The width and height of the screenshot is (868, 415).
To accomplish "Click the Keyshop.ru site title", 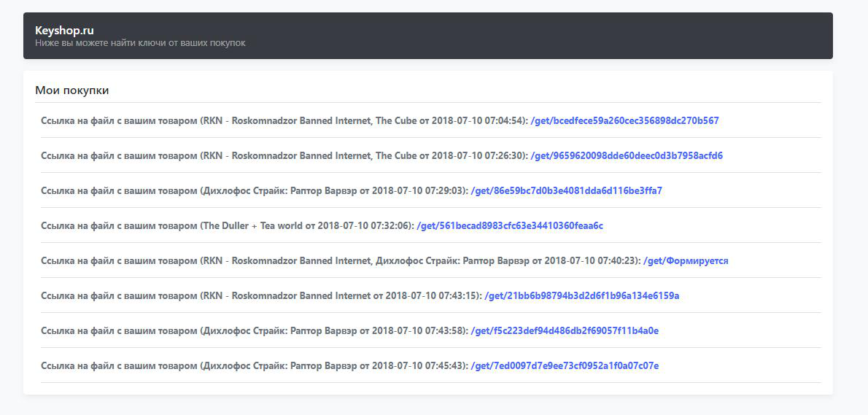I will pyautogui.click(x=64, y=31).
